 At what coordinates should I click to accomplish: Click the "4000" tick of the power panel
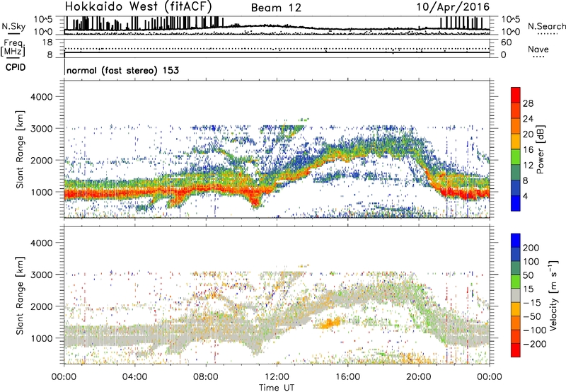42,97
